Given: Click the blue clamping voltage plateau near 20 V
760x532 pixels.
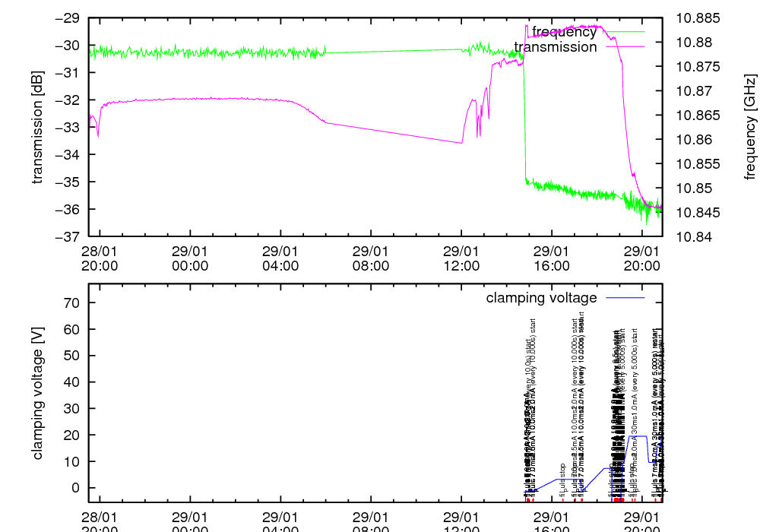Looking at the screenshot, I should click(x=638, y=436).
